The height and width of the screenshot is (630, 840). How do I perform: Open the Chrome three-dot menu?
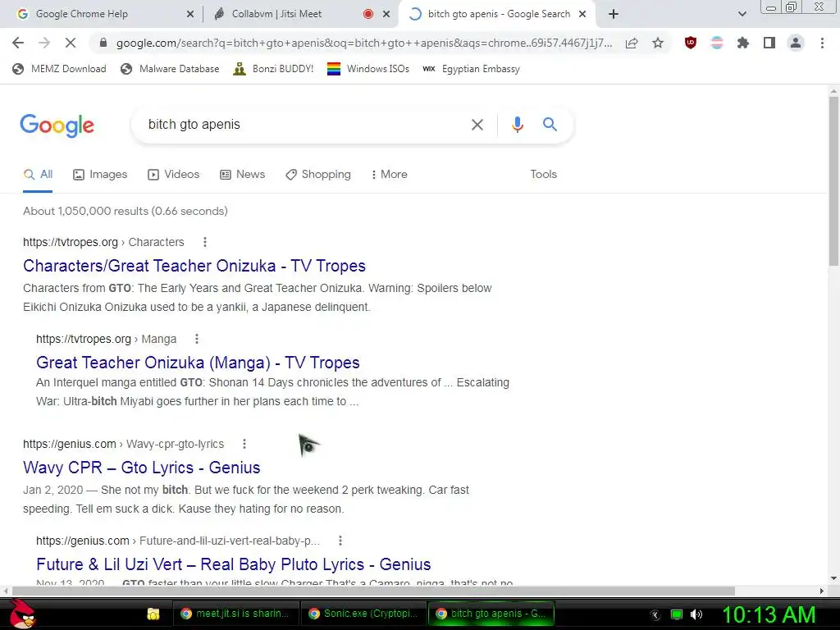coord(822,43)
